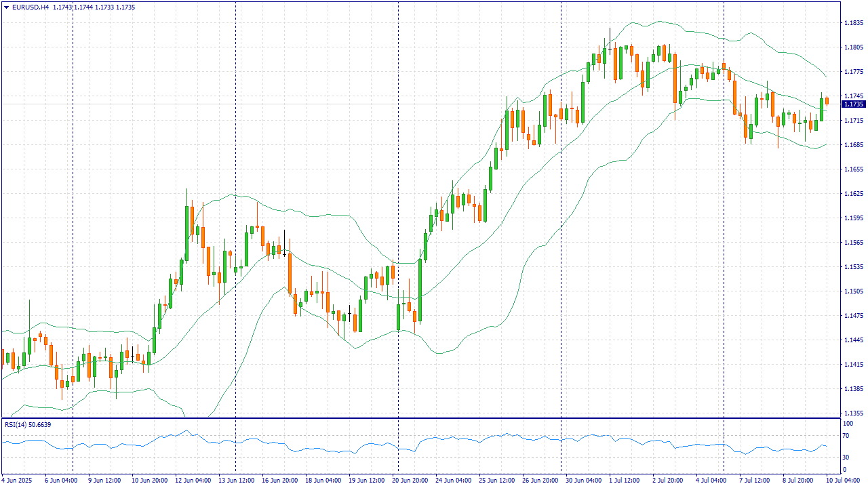Select the 20 Jun 20:00 time label

coord(410,481)
